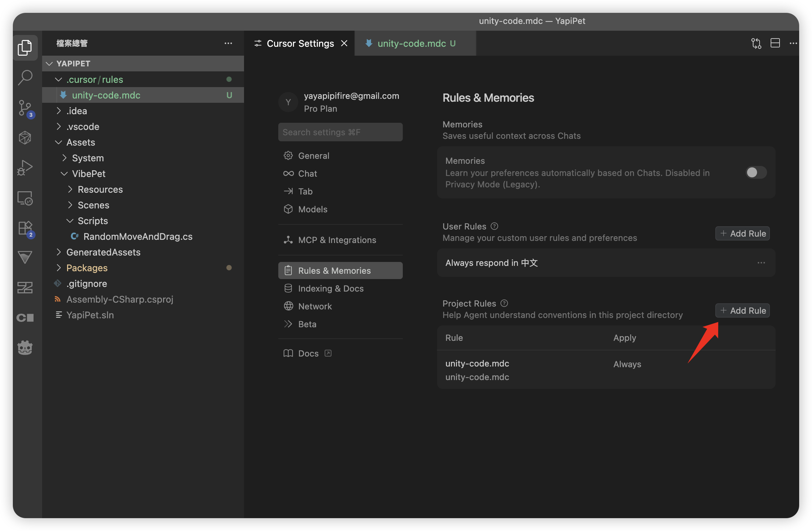
Task: Open Tab settings section
Action: 340,191
